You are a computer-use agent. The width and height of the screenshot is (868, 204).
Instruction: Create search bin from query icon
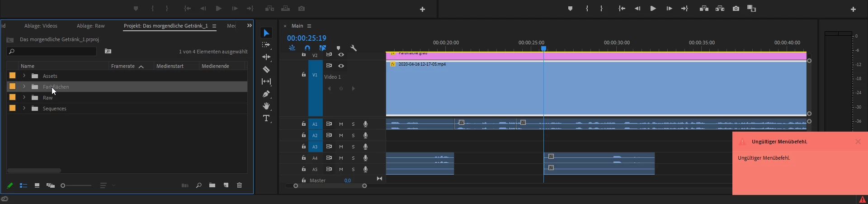[x=108, y=52]
